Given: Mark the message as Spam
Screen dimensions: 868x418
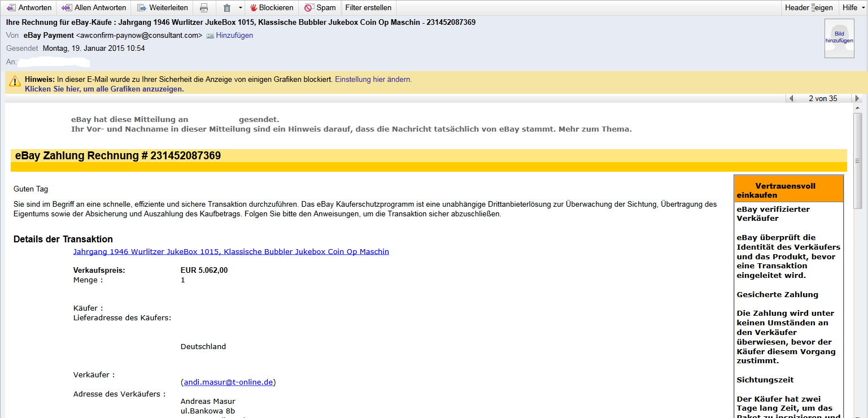Looking at the screenshot, I should pyautogui.click(x=320, y=8).
